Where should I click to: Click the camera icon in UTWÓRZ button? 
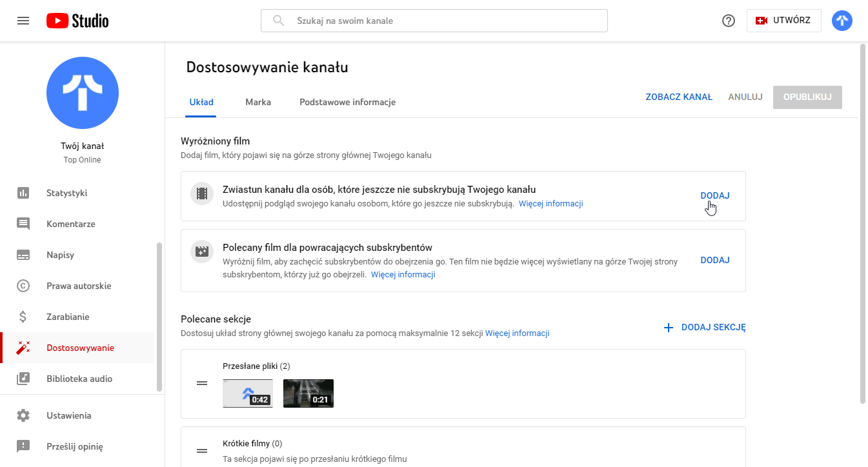[762, 21]
